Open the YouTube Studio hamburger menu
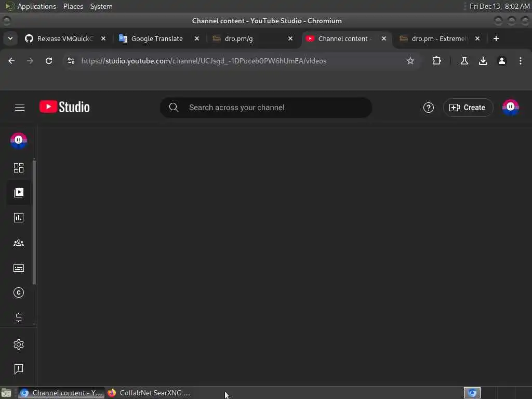 point(20,108)
